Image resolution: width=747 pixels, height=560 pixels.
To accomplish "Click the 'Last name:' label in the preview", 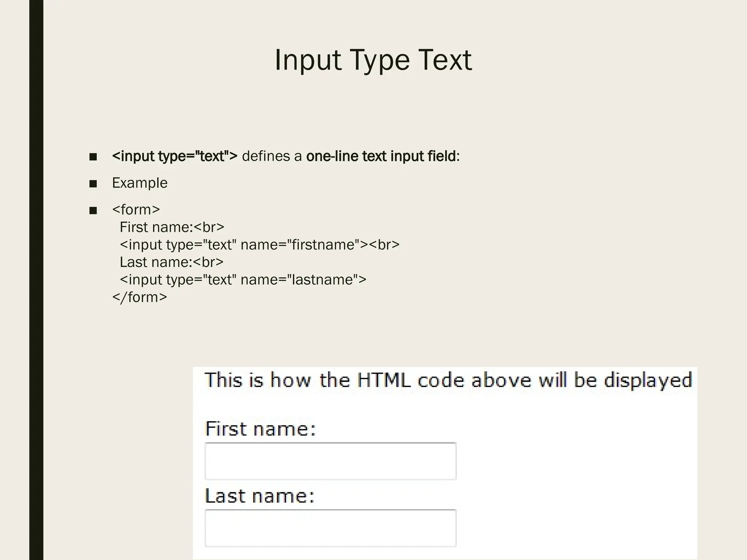I will point(260,496).
